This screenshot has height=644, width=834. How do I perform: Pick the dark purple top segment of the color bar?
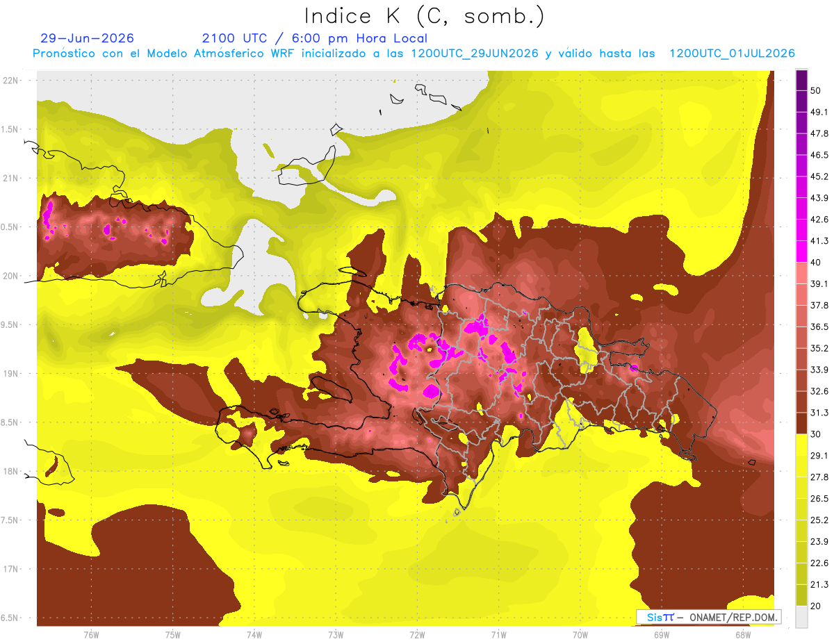click(801, 80)
